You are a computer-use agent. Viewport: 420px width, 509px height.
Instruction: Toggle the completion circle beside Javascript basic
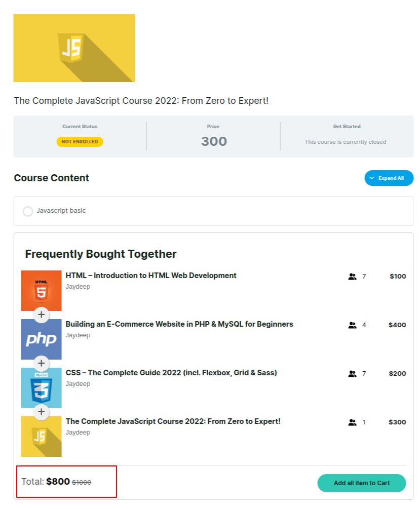click(x=28, y=211)
